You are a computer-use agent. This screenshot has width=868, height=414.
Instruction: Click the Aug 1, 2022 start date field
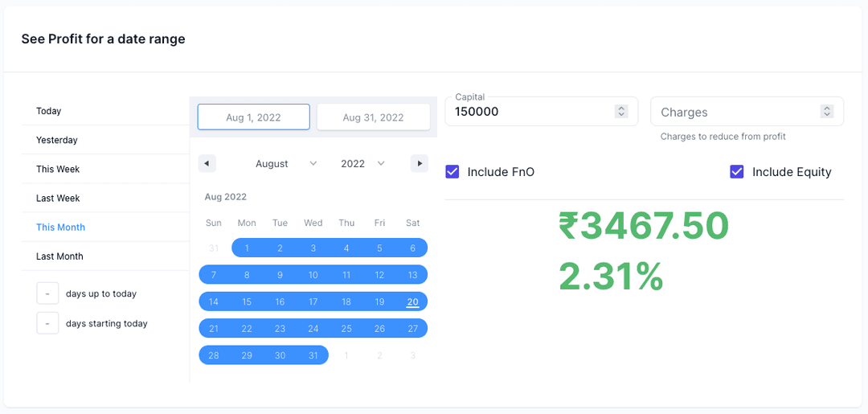tap(254, 117)
